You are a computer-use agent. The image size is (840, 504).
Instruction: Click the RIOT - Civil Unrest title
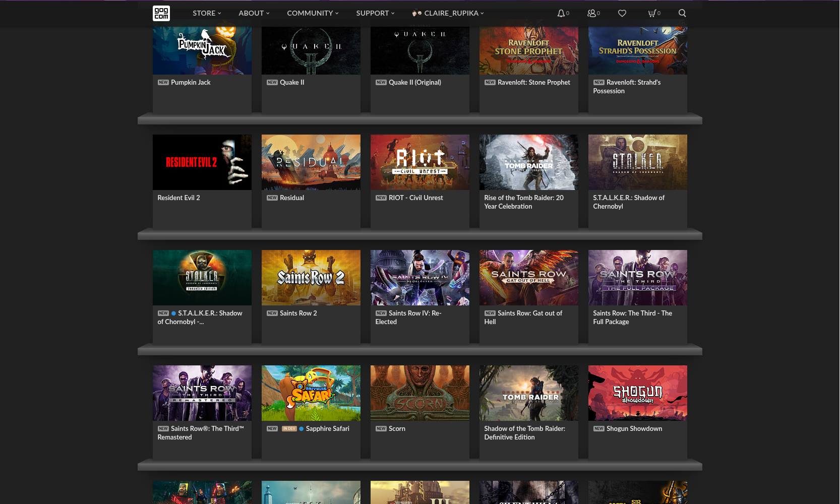416,198
